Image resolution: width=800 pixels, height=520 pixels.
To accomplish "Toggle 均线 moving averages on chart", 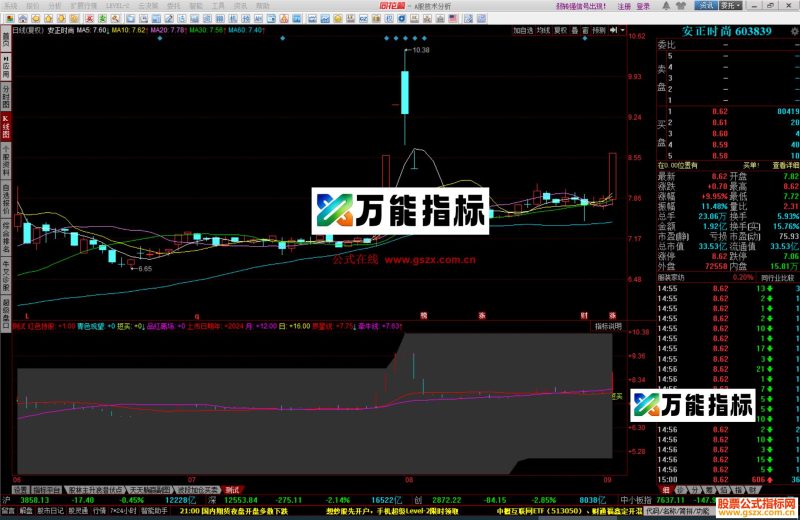I will click(x=543, y=31).
